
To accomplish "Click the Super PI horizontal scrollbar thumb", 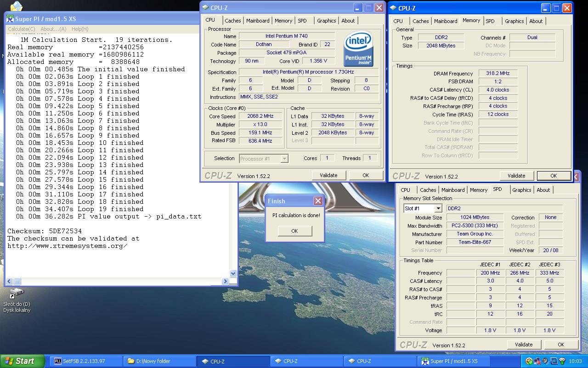I will tap(17, 281).
